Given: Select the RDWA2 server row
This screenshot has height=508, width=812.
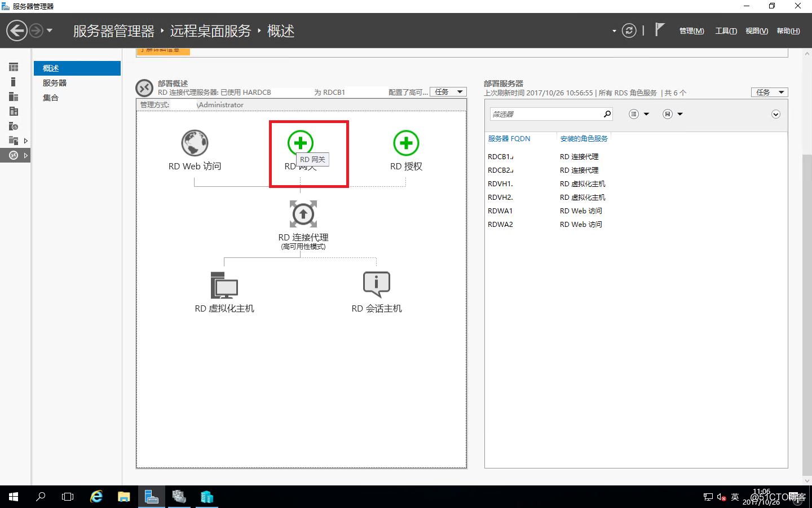Looking at the screenshot, I should pyautogui.click(x=636, y=225).
